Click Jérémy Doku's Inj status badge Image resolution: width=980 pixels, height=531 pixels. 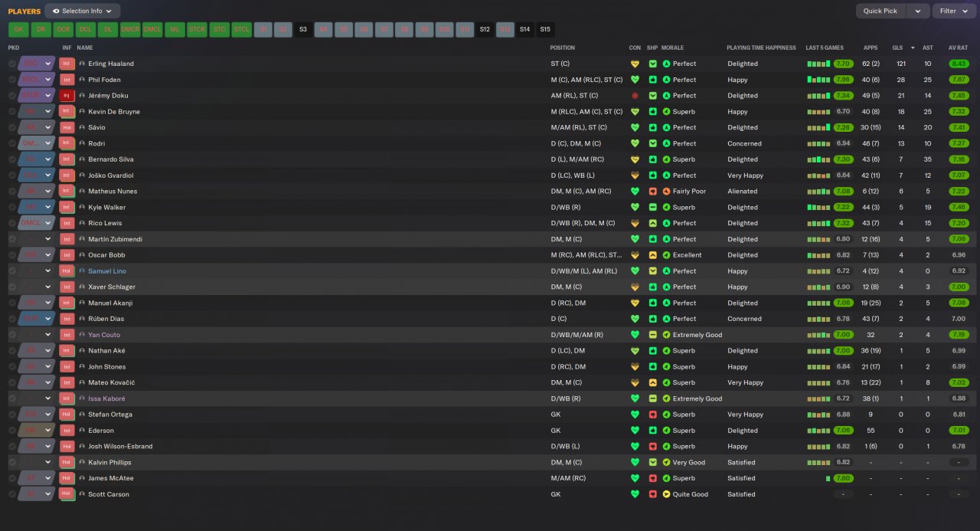[x=67, y=96]
